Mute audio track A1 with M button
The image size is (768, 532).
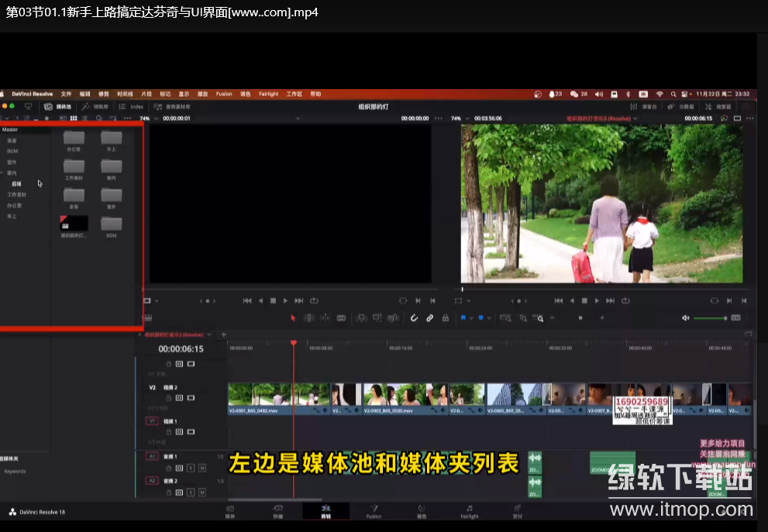pos(201,468)
